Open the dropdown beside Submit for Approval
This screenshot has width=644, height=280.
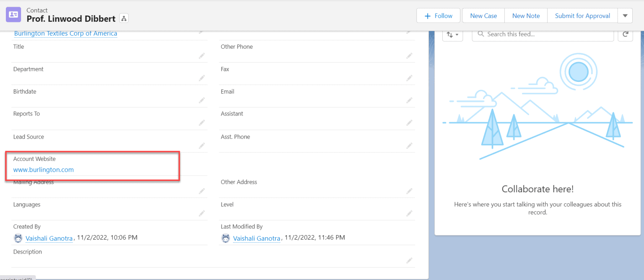[625, 16]
